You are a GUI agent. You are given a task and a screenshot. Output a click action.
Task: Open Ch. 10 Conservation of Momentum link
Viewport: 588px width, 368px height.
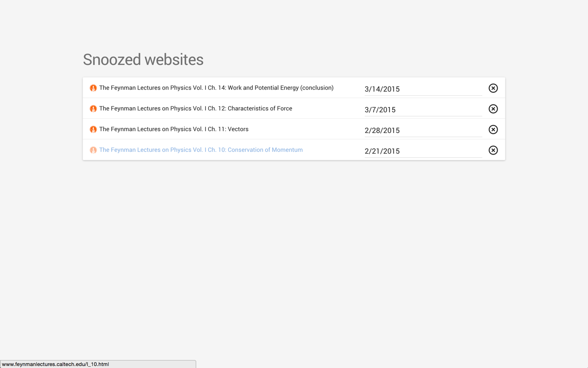click(x=201, y=150)
